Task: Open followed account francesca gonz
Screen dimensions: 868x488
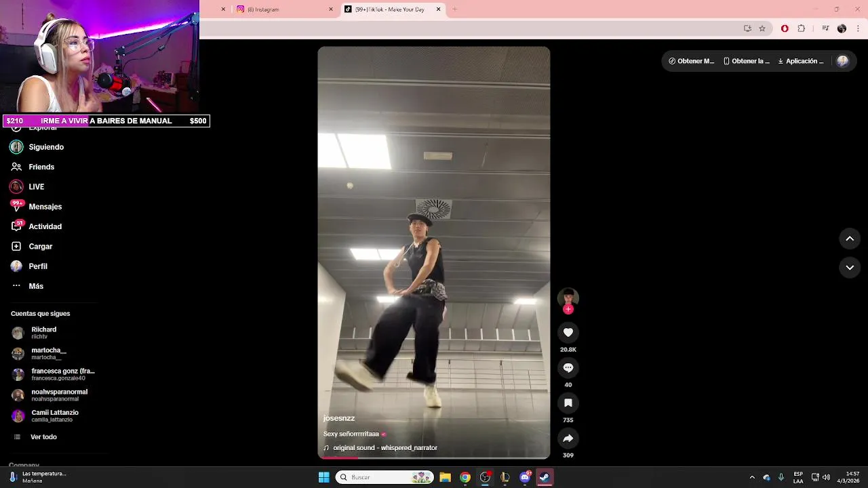Action: [54, 374]
